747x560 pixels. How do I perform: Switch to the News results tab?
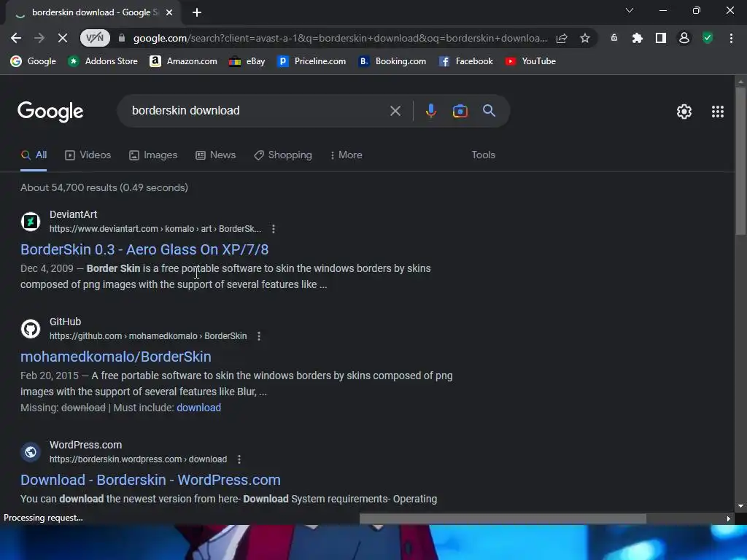coord(215,155)
